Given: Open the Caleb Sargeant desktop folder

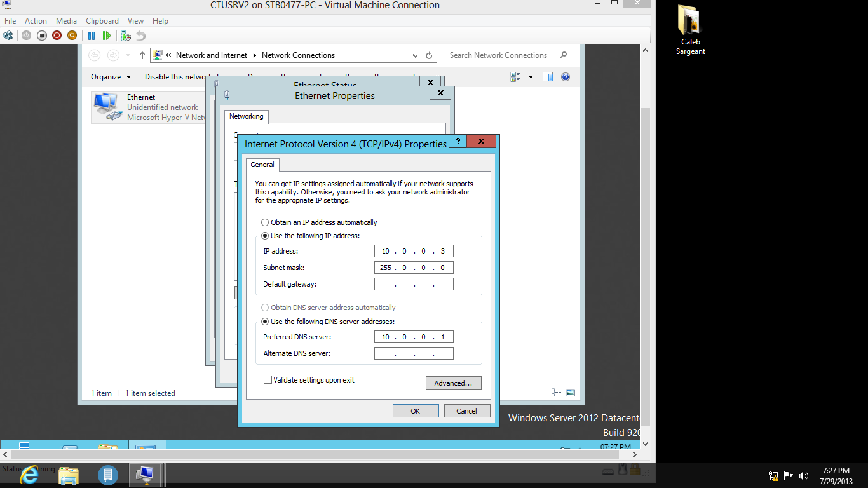Looking at the screenshot, I should 690,30.
